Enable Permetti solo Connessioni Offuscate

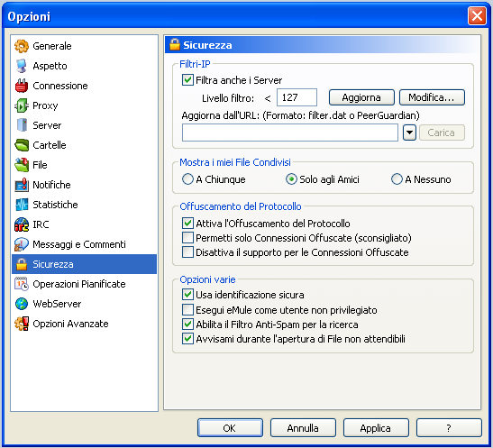point(187,238)
